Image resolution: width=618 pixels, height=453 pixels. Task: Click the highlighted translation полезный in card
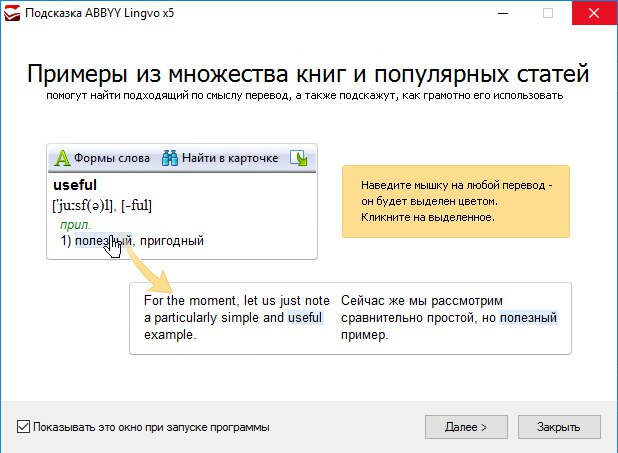[103, 240]
